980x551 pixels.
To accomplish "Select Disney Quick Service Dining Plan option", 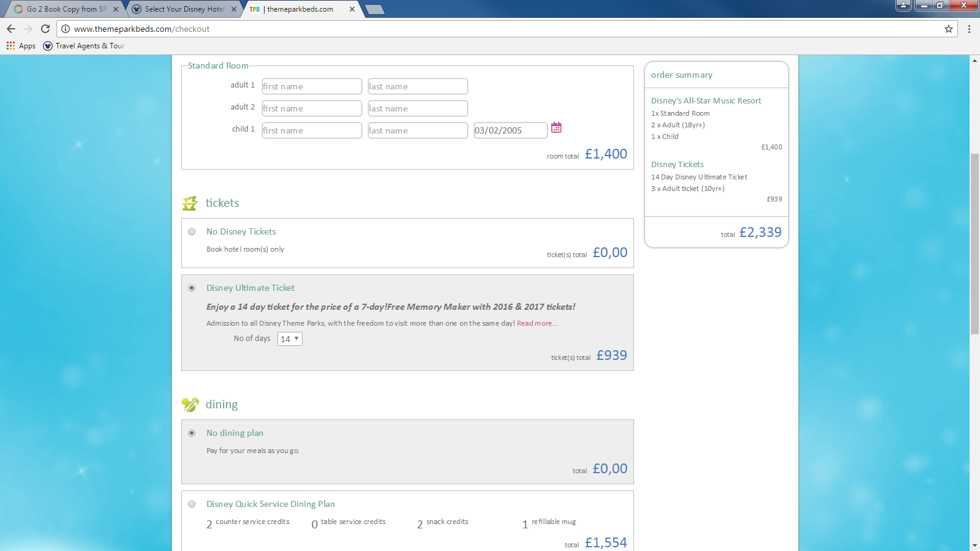I will point(192,504).
